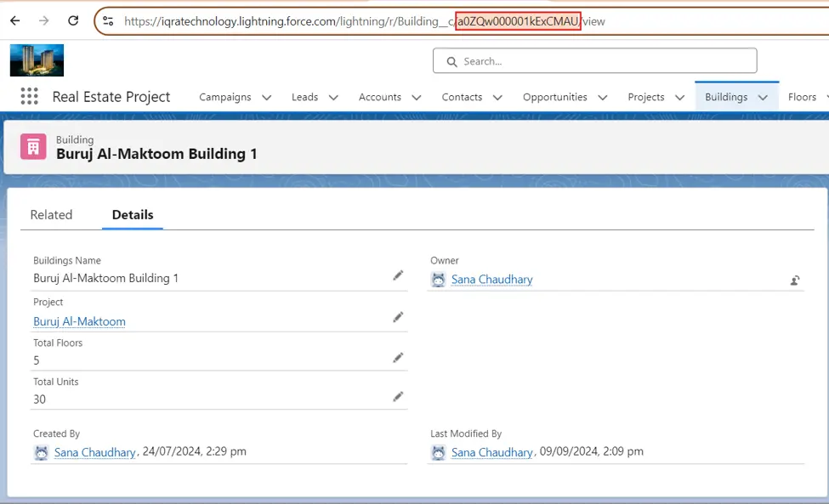The width and height of the screenshot is (829, 504).
Task: Open the App Launcher dots icon
Action: click(29, 96)
